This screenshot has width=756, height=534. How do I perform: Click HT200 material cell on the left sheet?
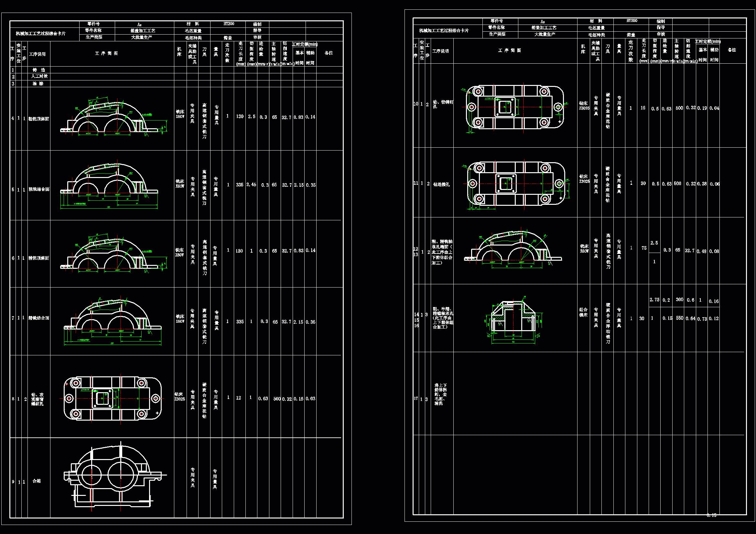click(229, 24)
